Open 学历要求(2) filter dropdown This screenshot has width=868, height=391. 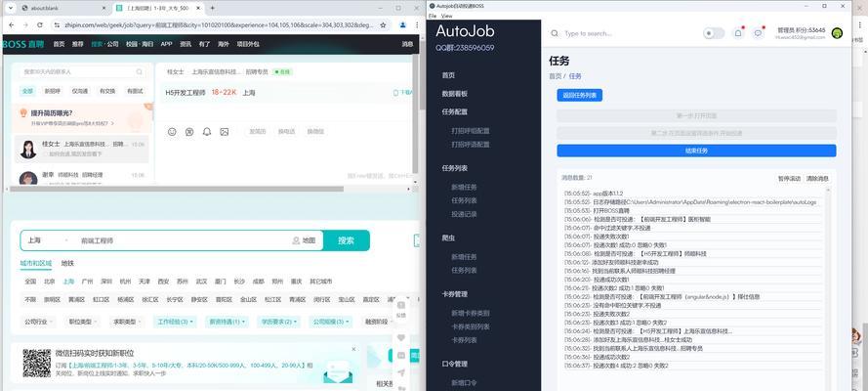tap(278, 322)
